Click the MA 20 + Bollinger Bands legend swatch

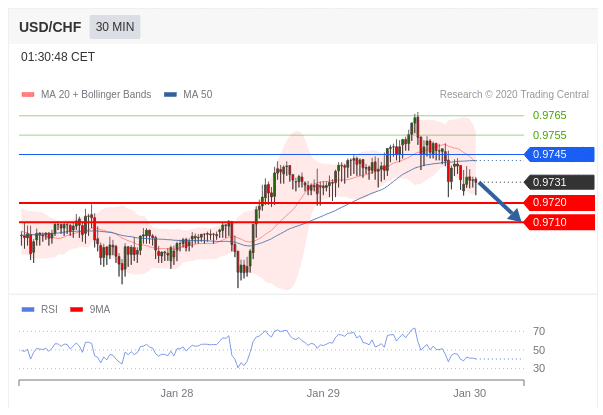28,95
